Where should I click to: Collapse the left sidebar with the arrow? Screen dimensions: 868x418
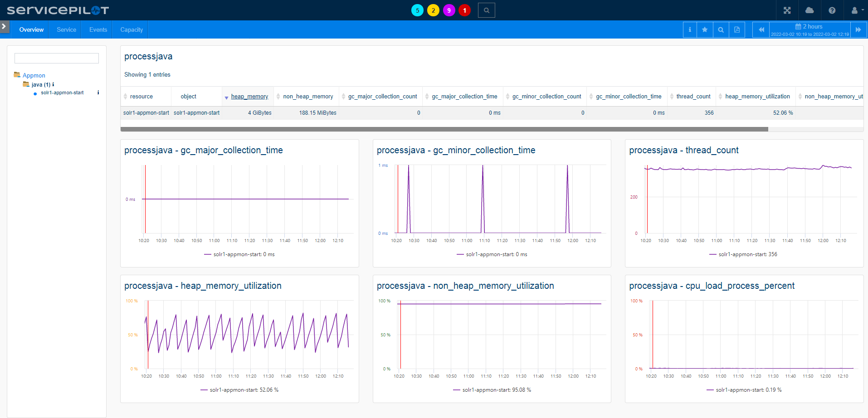point(5,26)
